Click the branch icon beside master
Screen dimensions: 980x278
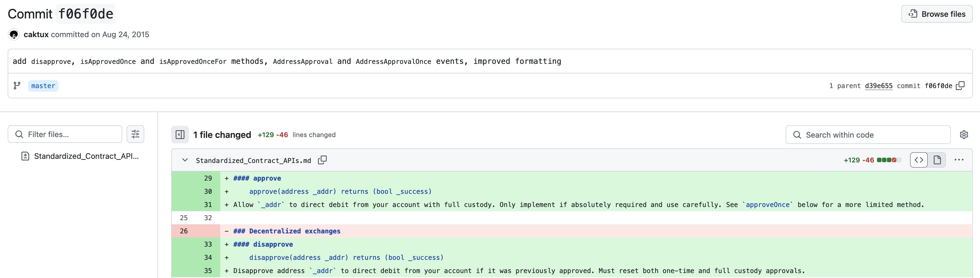click(17, 86)
